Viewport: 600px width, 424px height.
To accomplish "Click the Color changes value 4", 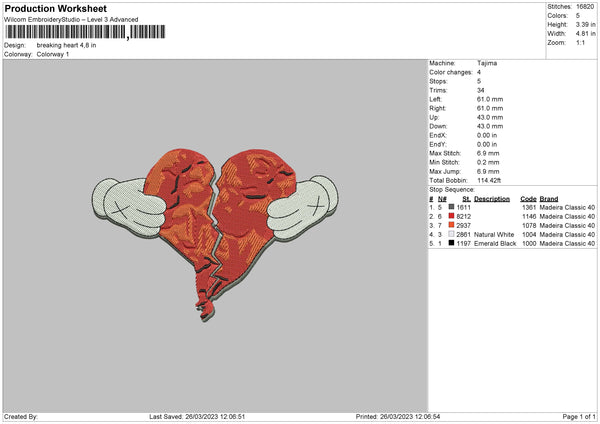I will tap(479, 72).
